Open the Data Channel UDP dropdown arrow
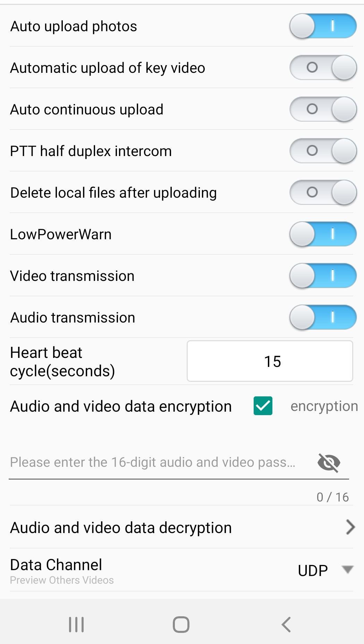Viewport: 364px width, 644px height. 347,569
